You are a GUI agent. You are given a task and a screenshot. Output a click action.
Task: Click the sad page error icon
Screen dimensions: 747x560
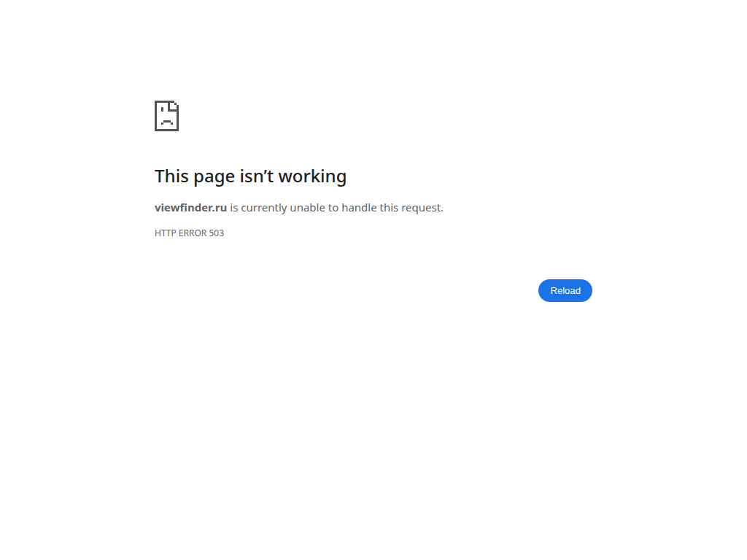coord(167,116)
